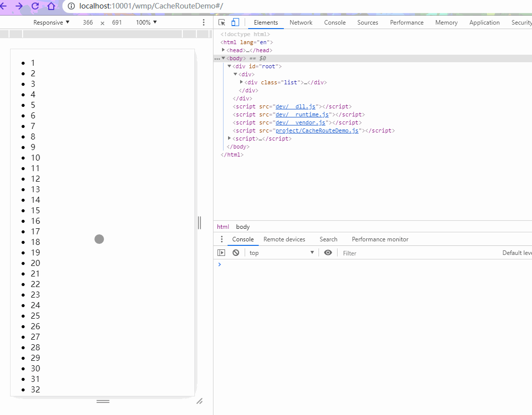
Task: Click the dev/__vendor.js script link
Action: (300, 122)
